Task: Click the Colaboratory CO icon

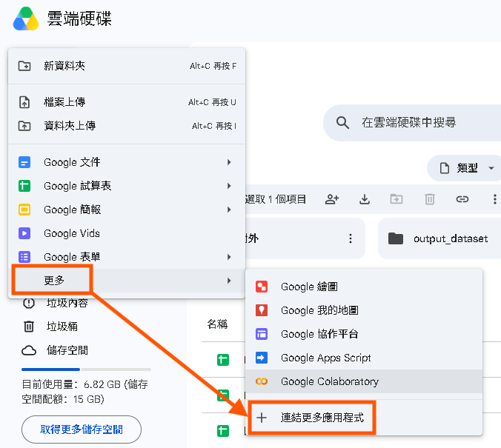Action: [x=262, y=381]
